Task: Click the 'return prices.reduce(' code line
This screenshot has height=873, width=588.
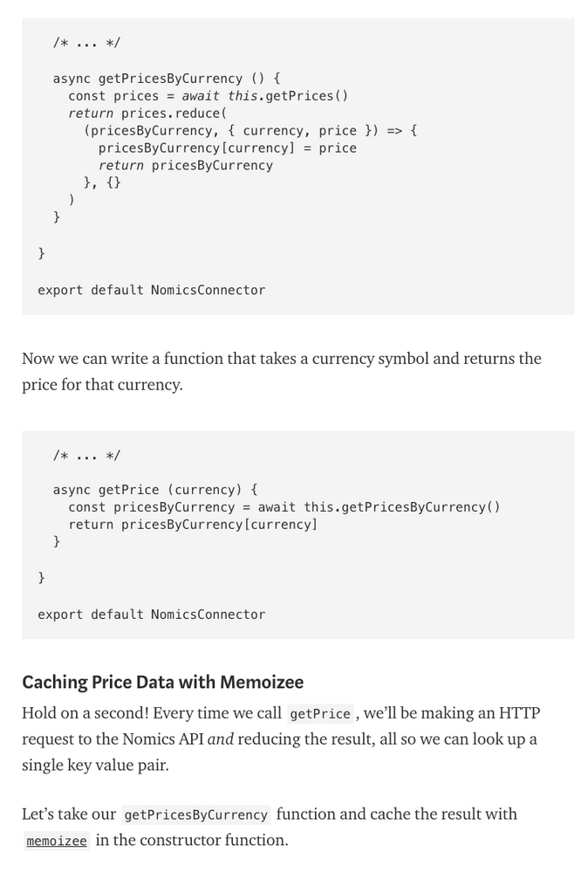Action: tap(147, 113)
